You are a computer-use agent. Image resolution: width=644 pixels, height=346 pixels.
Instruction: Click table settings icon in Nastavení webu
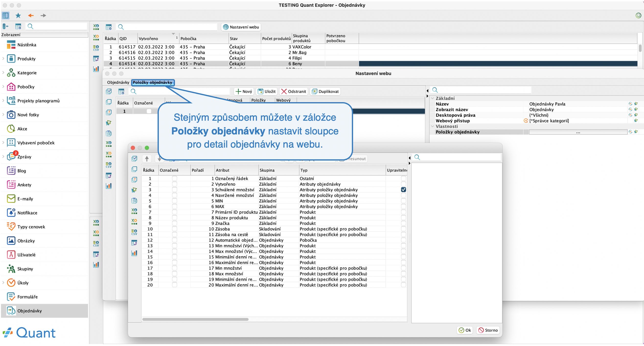coord(121,91)
